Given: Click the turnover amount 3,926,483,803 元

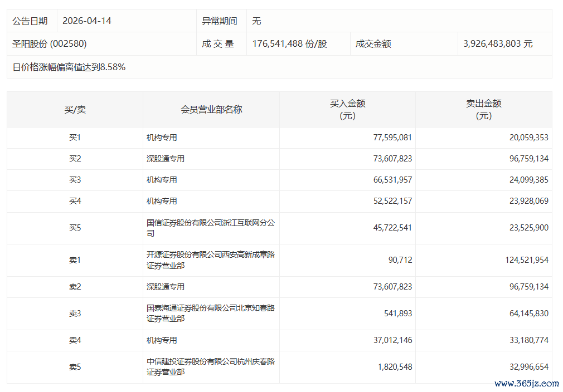Looking at the screenshot, I should click(498, 44).
